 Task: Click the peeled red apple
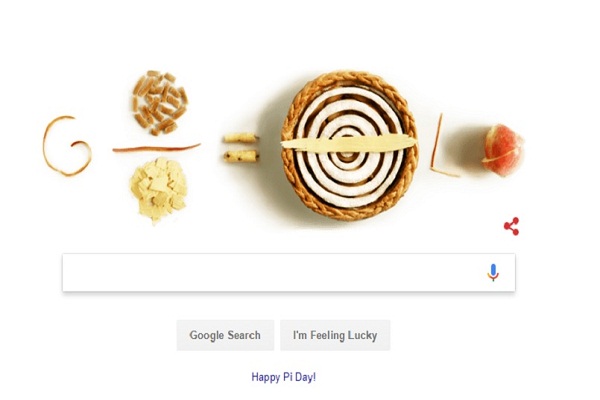502,150
